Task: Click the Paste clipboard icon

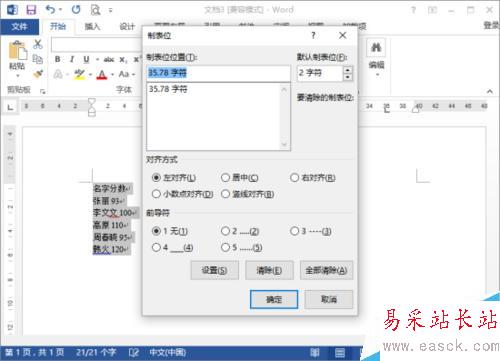Action: [x=17, y=51]
